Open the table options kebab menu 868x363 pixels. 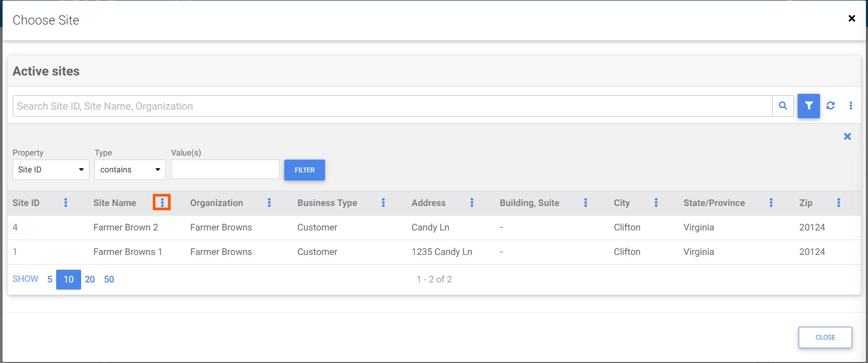(851, 106)
